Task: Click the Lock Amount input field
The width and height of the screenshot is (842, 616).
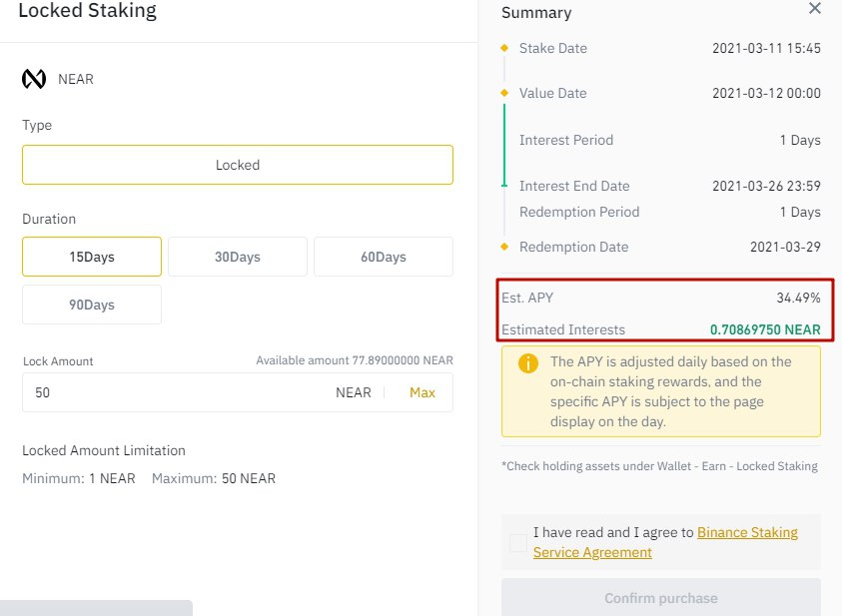Action: (238, 392)
